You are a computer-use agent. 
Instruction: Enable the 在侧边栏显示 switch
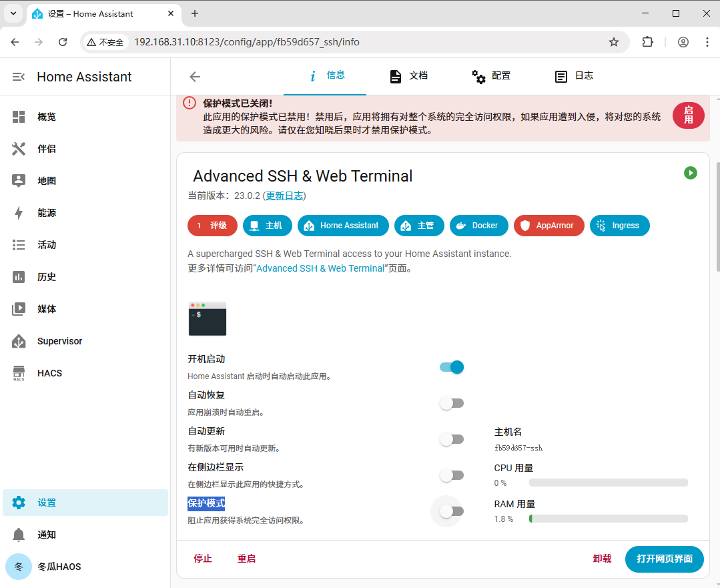pos(452,475)
